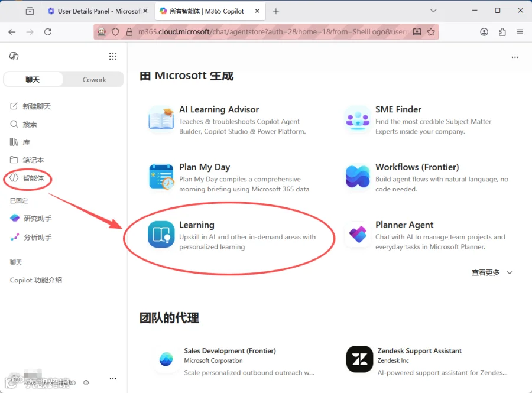Screen dimensions: 532x393
Task: Open 笔记本 in the sidebar
Action: pyautogui.click(x=33, y=160)
